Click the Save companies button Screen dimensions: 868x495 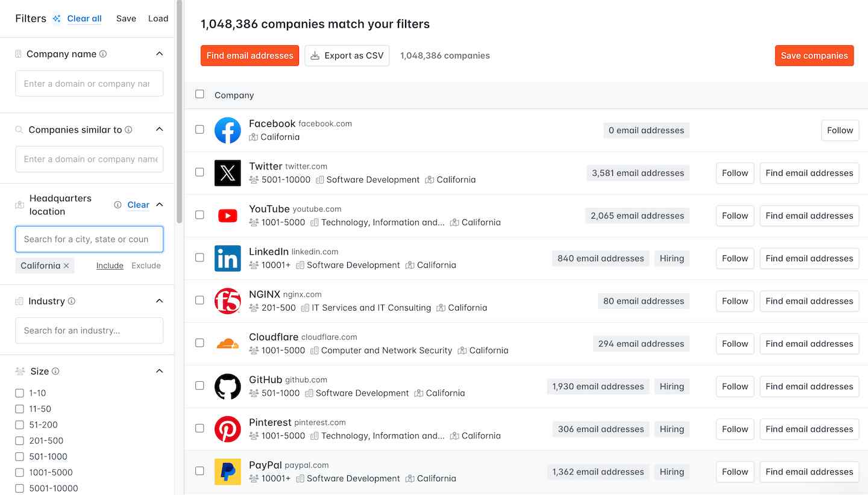coord(814,55)
